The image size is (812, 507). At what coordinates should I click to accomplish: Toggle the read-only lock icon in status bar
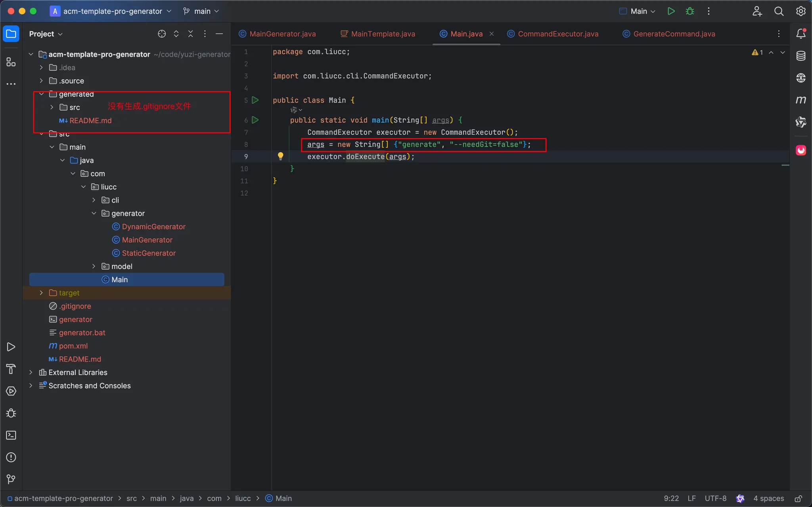click(798, 498)
